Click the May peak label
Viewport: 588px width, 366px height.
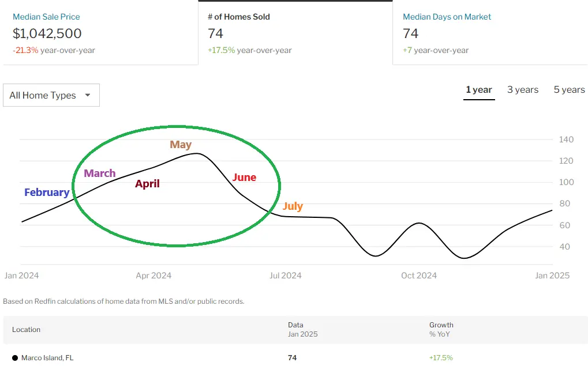click(x=181, y=145)
